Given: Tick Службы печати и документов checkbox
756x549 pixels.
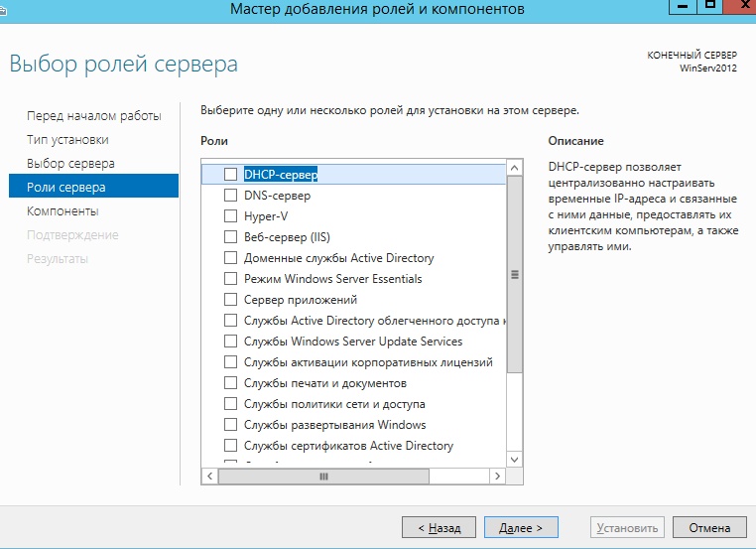Looking at the screenshot, I should pyautogui.click(x=230, y=382).
